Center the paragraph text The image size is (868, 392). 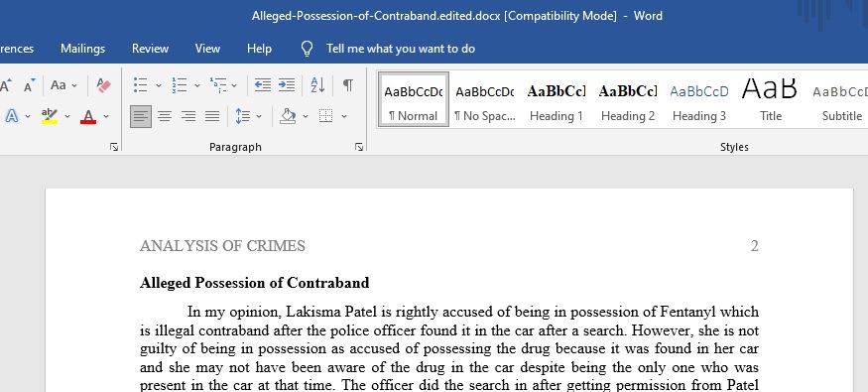point(165,116)
